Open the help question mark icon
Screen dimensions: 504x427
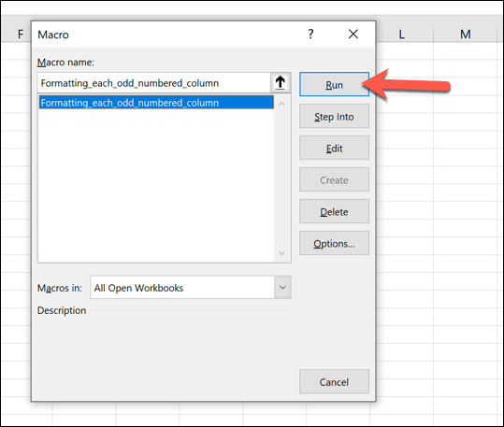coord(310,34)
